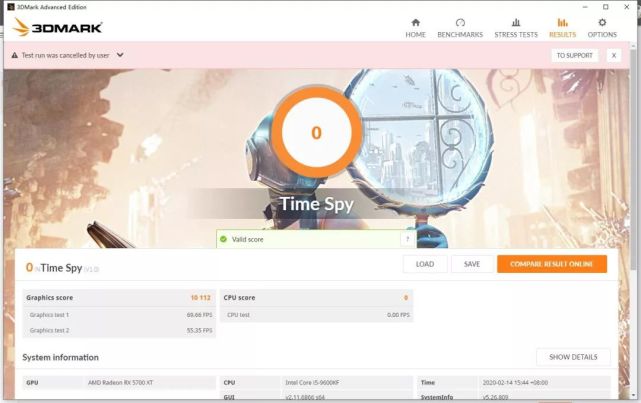Click the 3DMark logo
The image size is (641, 403).
(58, 27)
